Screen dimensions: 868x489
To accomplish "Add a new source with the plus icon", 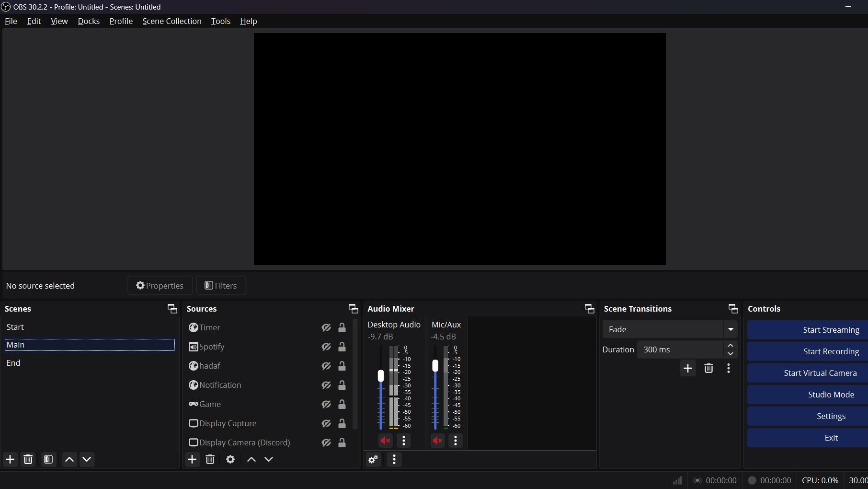I will coord(192,459).
